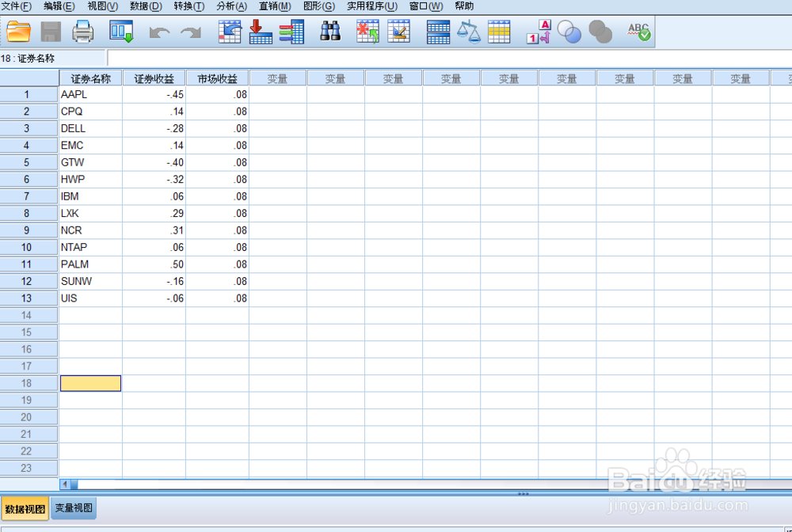This screenshot has height=532, width=792.
Task: Click the DELL cell
Action: coord(91,128)
